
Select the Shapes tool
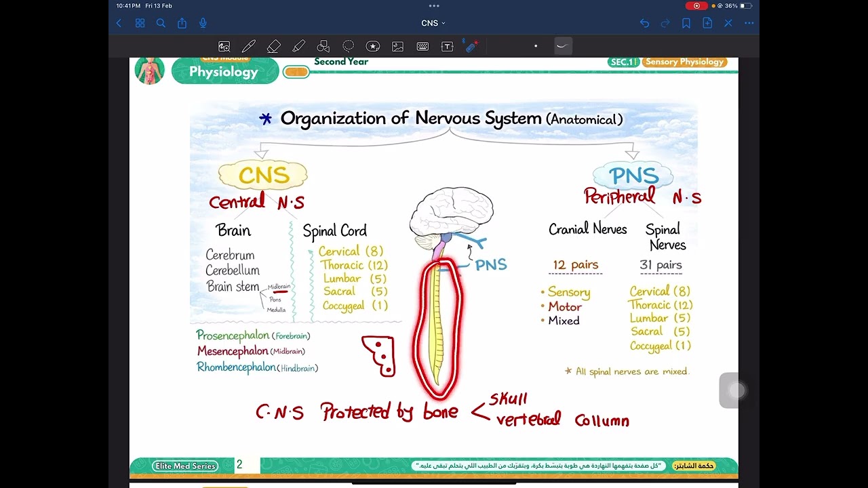(323, 47)
